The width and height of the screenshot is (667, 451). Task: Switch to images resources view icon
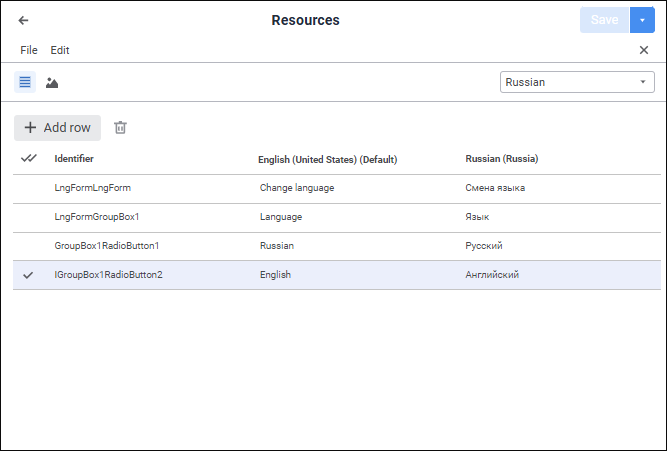(x=52, y=82)
